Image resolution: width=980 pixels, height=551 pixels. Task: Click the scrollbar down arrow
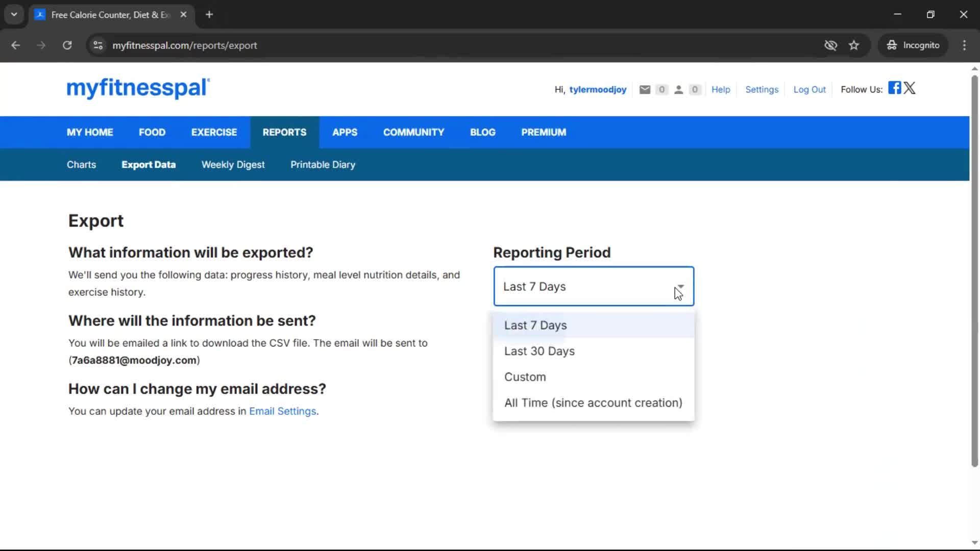click(x=974, y=543)
